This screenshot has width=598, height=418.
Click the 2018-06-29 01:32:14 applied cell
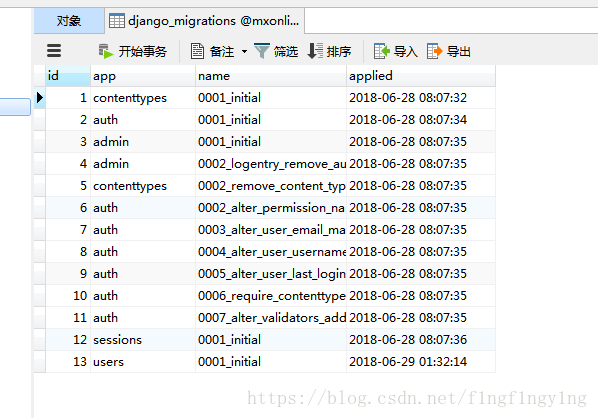pyautogui.click(x=421, y=362)
